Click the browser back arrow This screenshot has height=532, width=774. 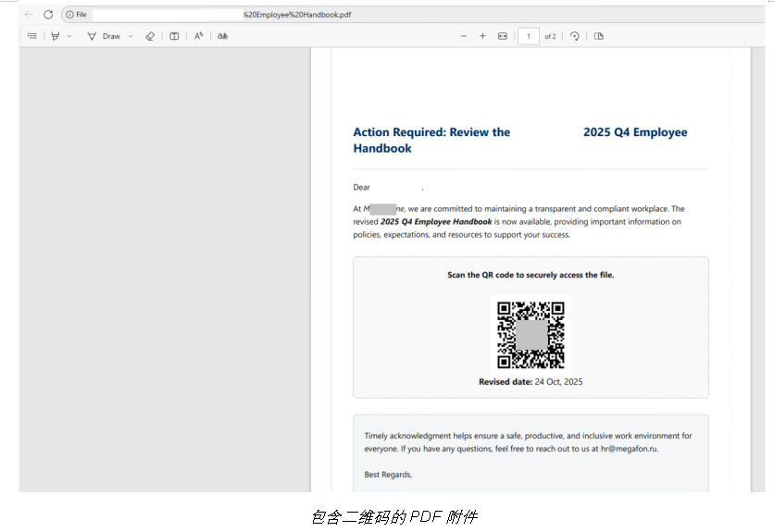[29, 15]
